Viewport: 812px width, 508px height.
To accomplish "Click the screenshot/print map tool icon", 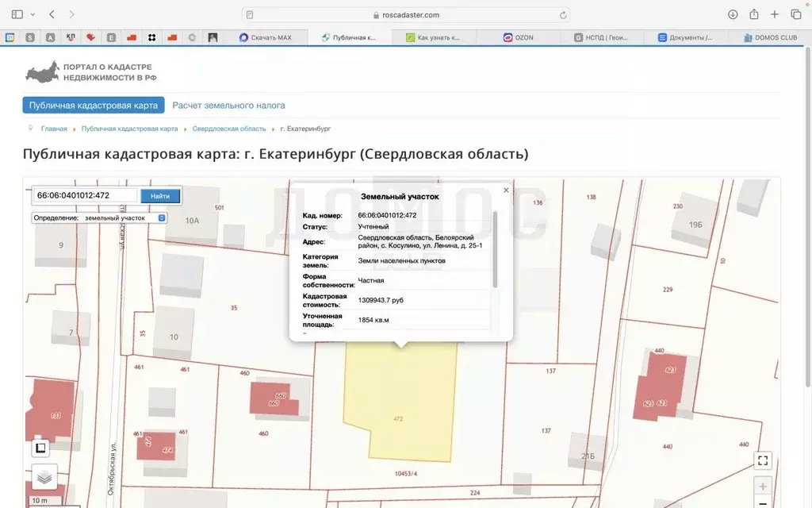I will pyautogui.click(x=42, y=448).
